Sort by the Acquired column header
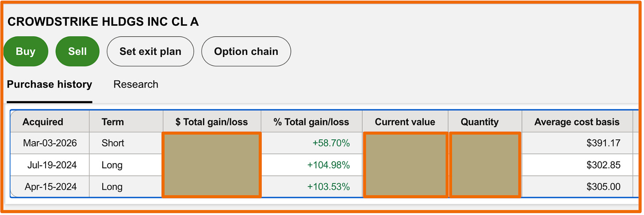 [x=43, y=122]
